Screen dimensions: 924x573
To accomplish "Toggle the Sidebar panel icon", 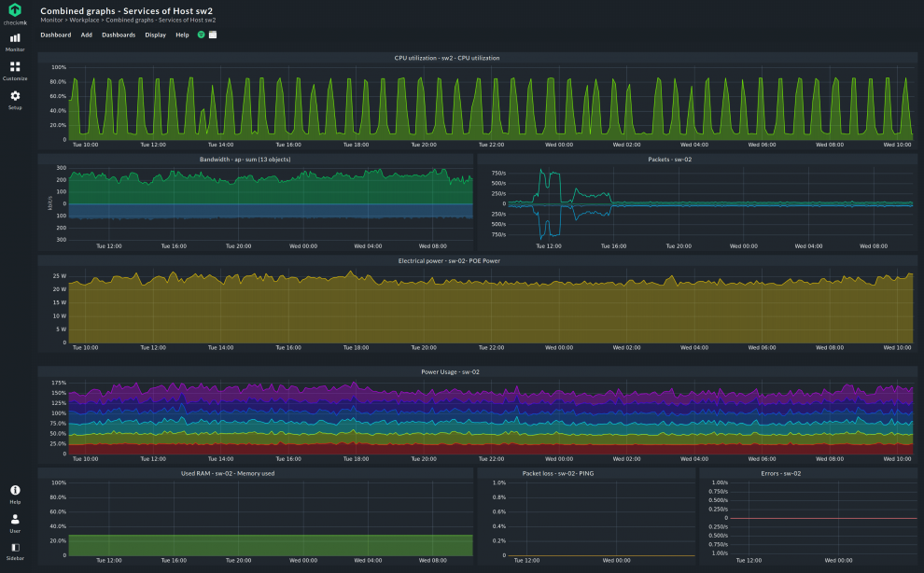I will pos(15,548).
